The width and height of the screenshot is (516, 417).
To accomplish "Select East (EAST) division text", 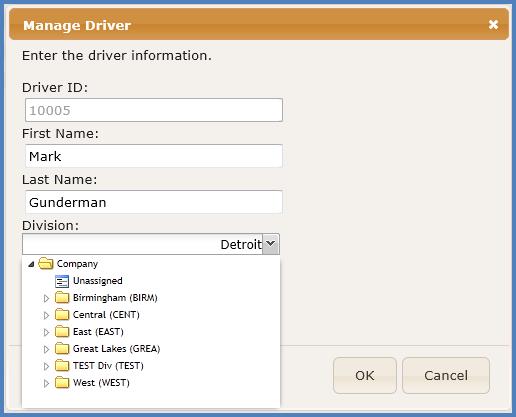I will coord(98,332).
